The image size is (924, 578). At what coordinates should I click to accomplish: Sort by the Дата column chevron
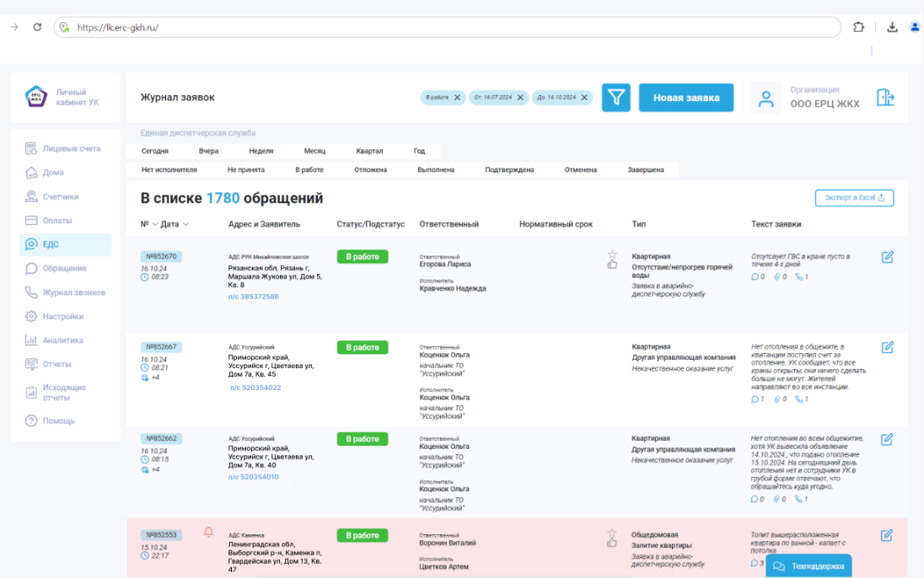(185, 224)
